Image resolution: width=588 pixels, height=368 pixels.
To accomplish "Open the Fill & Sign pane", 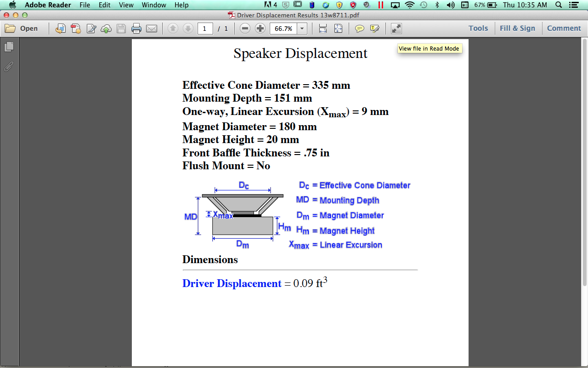I will tap(517, 29).
